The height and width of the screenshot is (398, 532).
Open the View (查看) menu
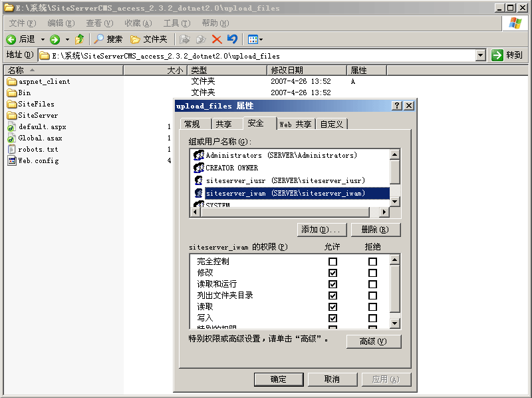[x=99, y=23]
